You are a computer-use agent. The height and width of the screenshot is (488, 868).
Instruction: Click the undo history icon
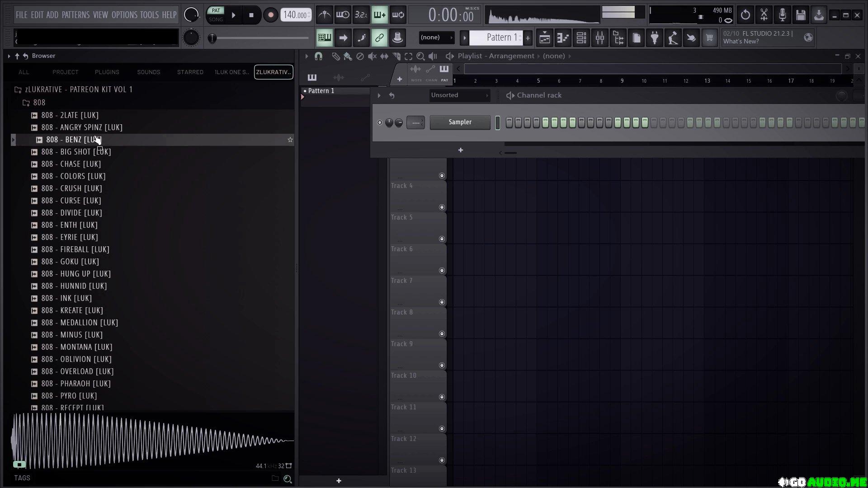pos(745,15)
